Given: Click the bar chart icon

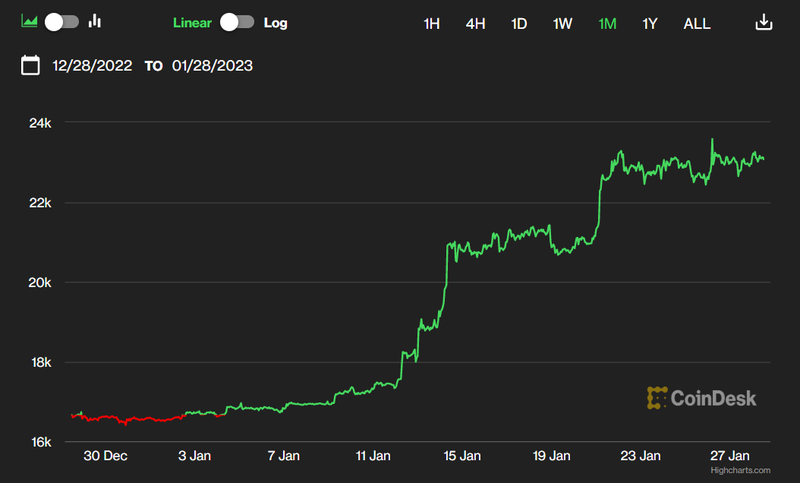Looking at the screenshot, I should [96, 22].
